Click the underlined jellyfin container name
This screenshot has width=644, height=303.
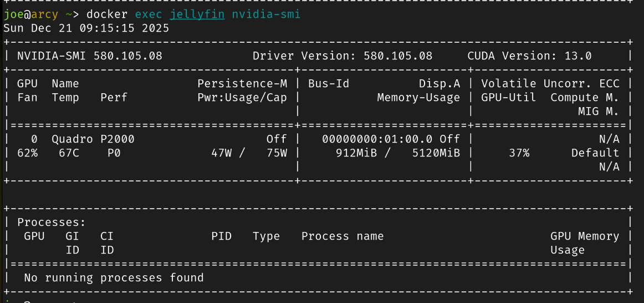(x=197, y=14)
